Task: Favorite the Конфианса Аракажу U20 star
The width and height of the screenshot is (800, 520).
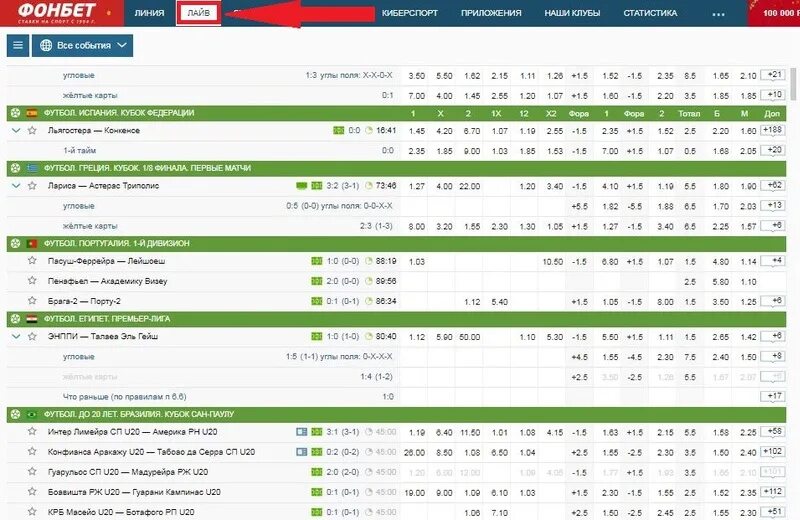Action: coord(32,452)
